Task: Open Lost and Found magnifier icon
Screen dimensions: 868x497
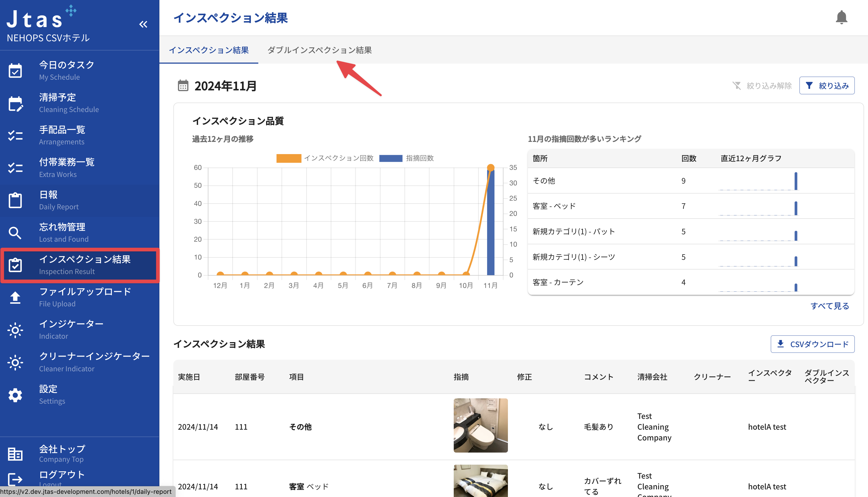Action: [x=15, y=233]
